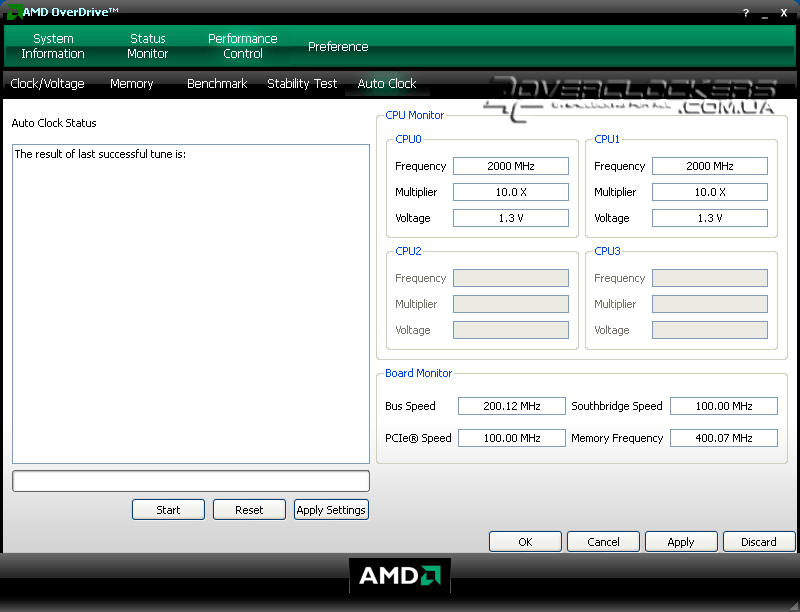Click the 'Southbridge Speed' label
The width and height of the screenshot is (800, 612).
[616, 406]
